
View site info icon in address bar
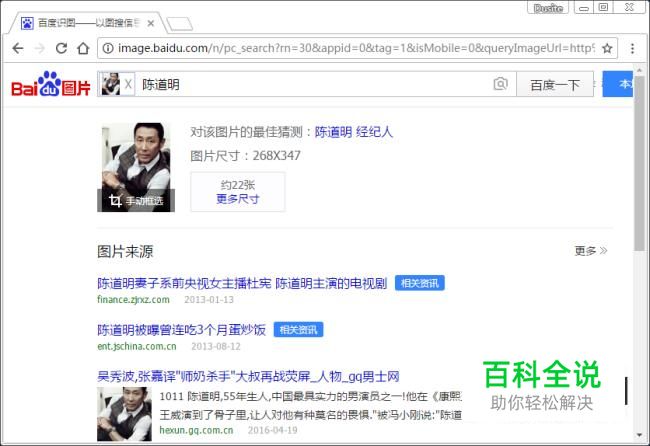point(108,48)
